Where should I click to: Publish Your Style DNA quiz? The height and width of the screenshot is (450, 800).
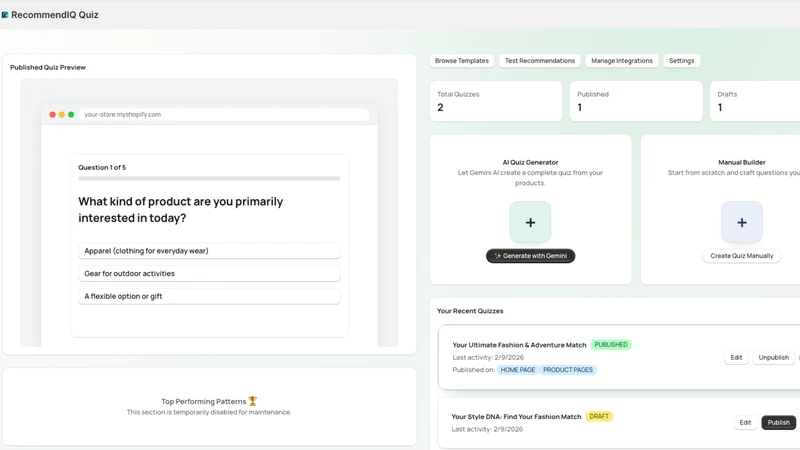tap(779, 422)
